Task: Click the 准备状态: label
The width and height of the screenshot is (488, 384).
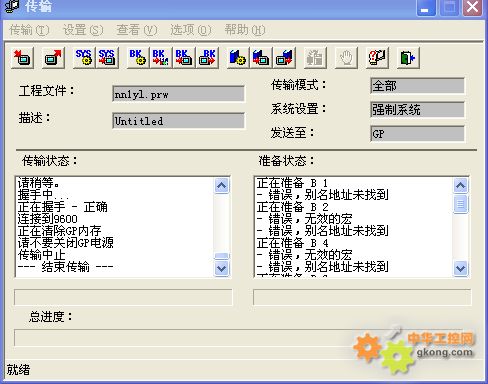Action: tap(286, 161)
